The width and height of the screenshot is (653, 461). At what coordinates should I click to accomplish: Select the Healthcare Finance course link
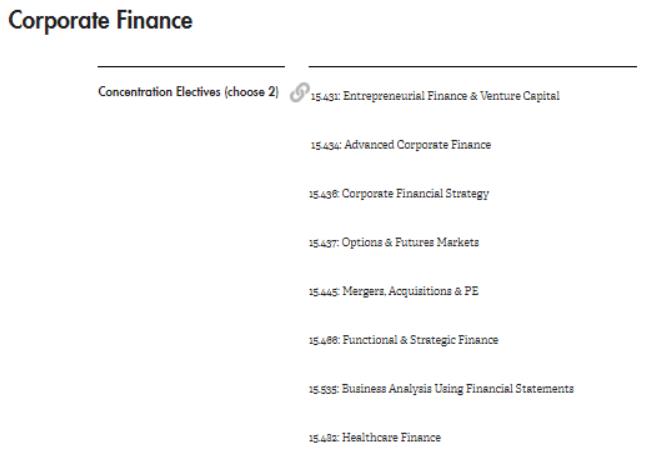click(x=374, y=438)
